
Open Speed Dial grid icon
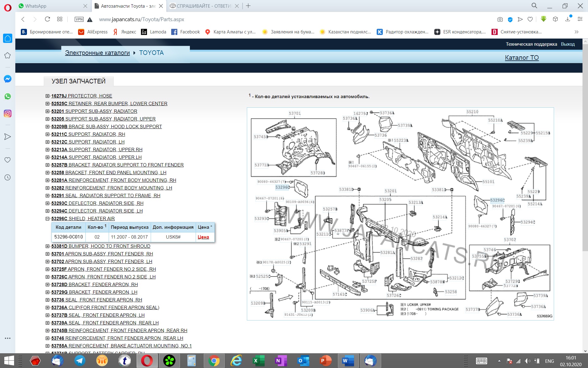[x=60, y=19]
